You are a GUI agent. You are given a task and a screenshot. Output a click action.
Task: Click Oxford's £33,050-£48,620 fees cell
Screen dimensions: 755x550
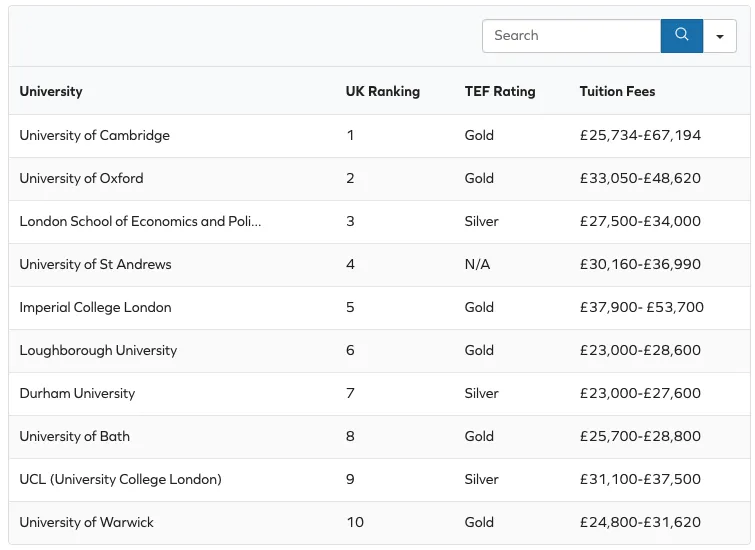point(640,178)
